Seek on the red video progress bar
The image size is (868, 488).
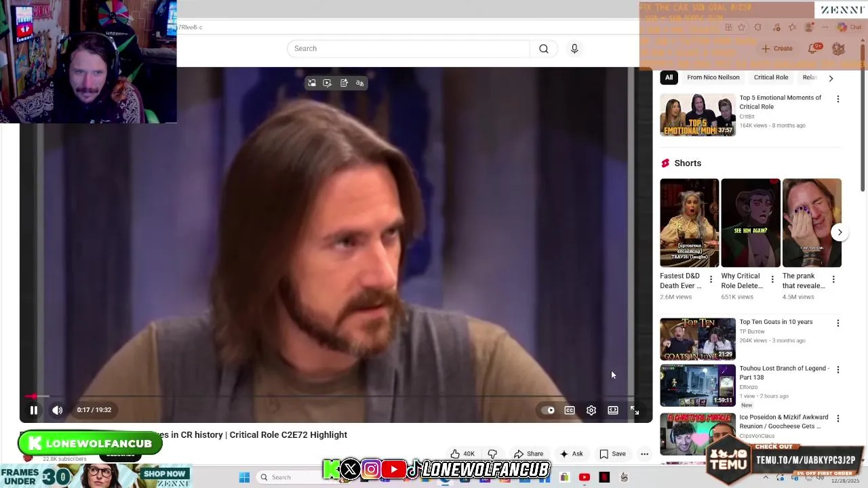[x=336, y=396]
